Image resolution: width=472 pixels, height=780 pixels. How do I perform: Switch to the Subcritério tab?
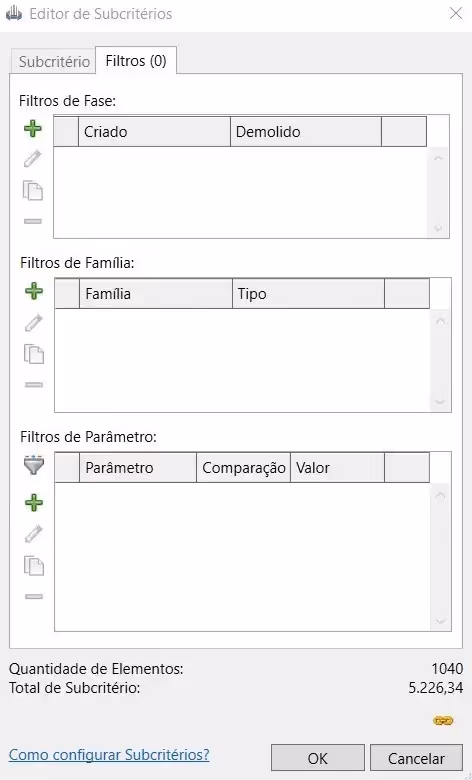click(54, 62)
